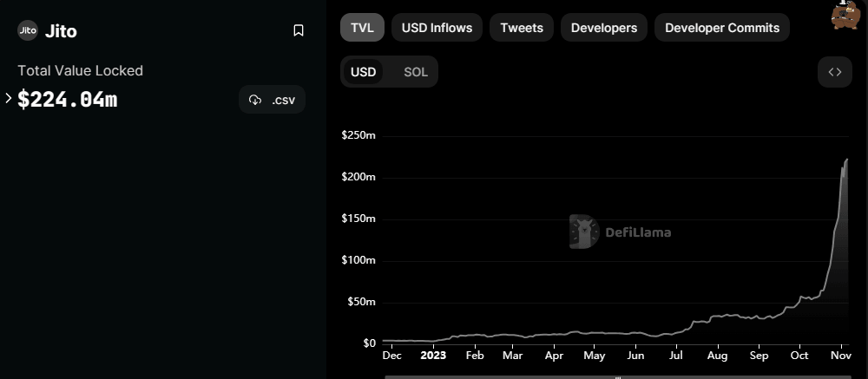Toggle the TVL chart series
Image resolution: width=868 pixels, height=379 pixels.
pyautogui.click(x=362, y=28)
